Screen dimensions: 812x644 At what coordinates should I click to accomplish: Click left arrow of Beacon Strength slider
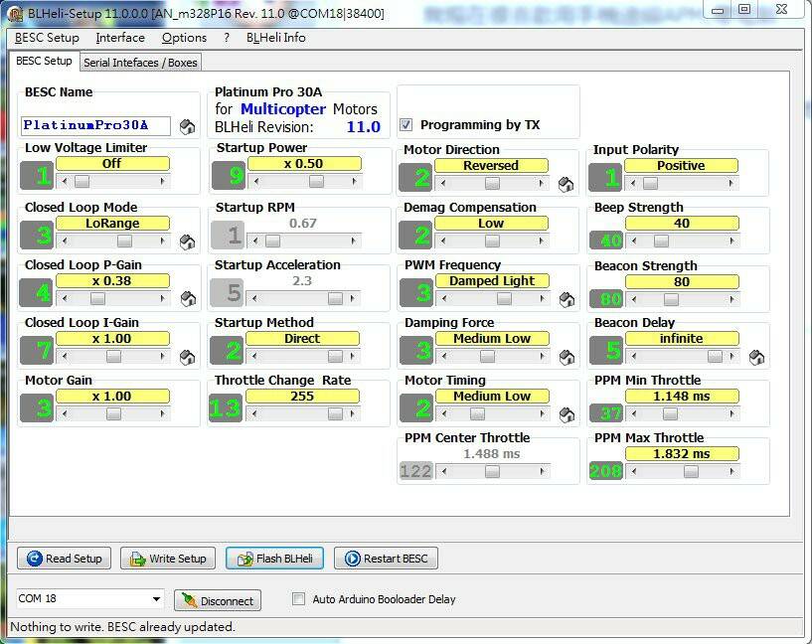[x=634, y=299]
